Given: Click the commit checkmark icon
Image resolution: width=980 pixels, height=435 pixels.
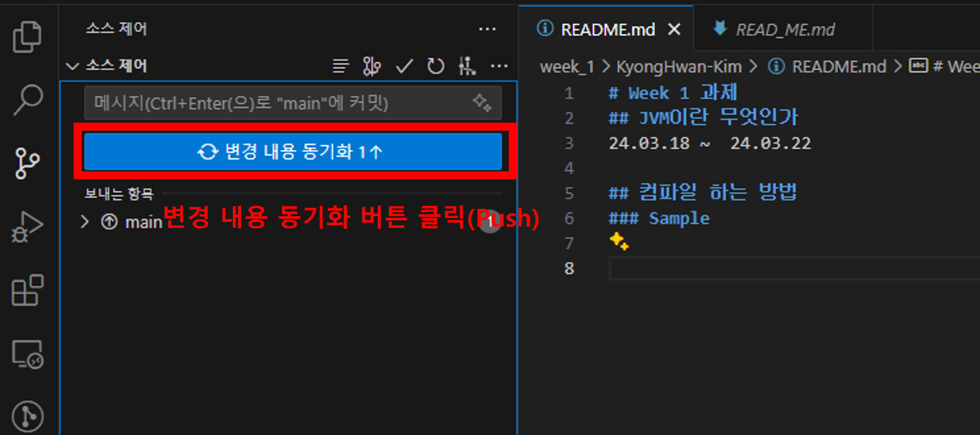Looking at the screenshot, I should [404, 66].
